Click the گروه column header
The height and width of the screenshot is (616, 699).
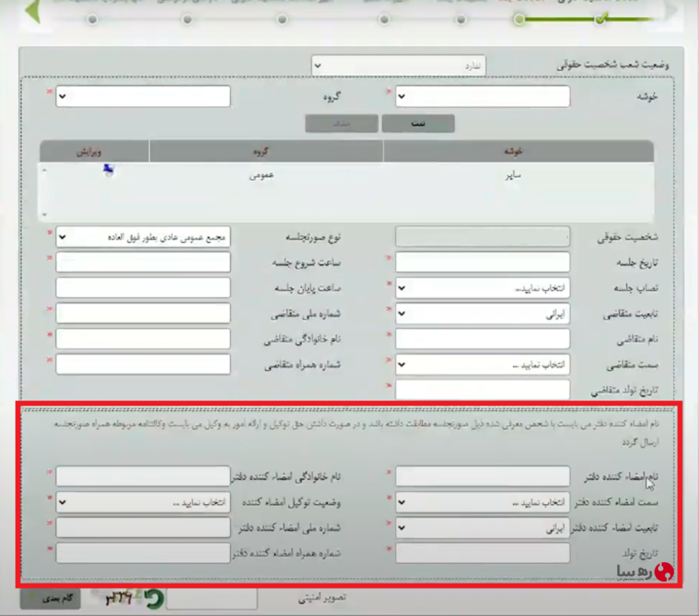tap(266, 151)
